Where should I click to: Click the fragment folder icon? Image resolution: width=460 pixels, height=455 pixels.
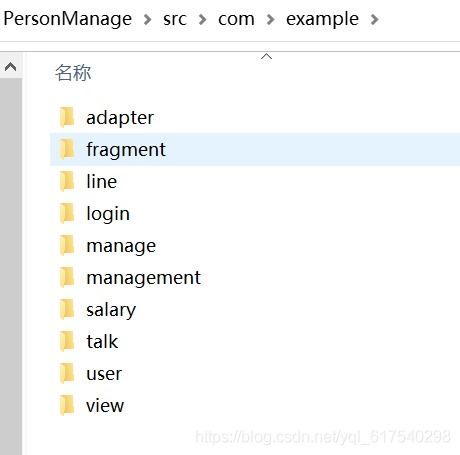point(67,149)
